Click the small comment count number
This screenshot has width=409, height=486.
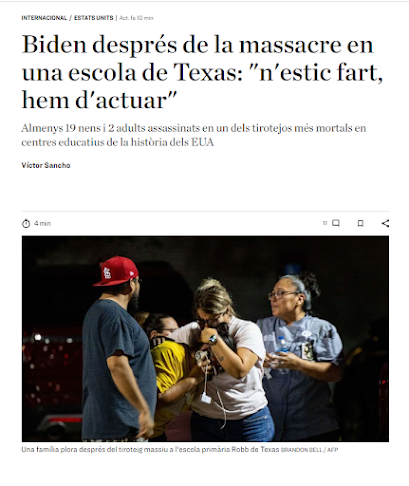point(325,223)
